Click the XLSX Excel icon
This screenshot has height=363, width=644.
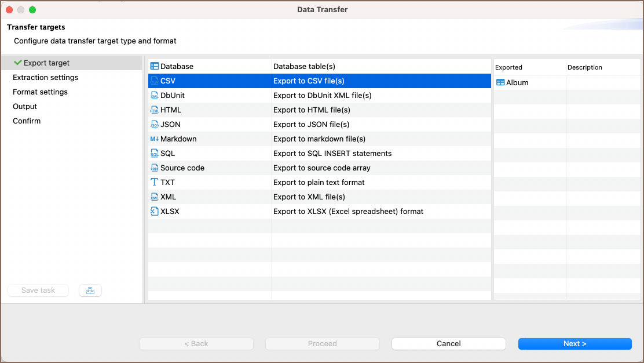tap(155, 211)
